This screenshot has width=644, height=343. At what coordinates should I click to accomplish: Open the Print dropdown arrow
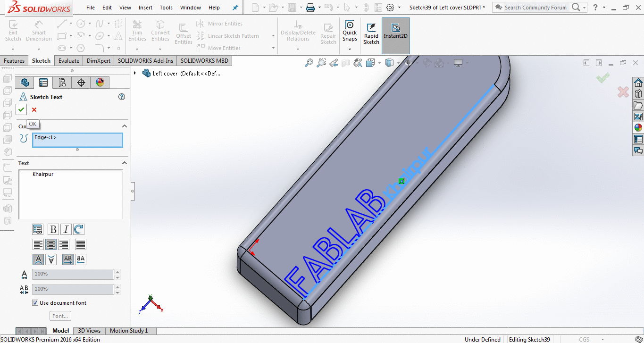click(319, 8)
